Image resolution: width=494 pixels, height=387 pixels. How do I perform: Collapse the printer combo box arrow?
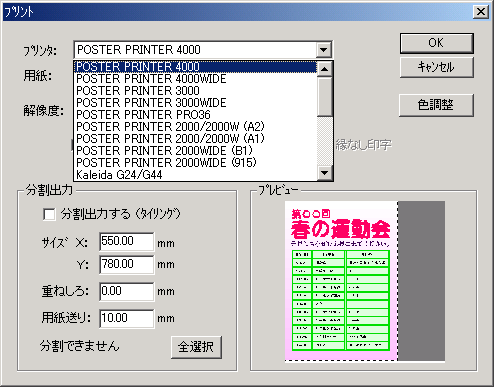(x=323, y=50)
